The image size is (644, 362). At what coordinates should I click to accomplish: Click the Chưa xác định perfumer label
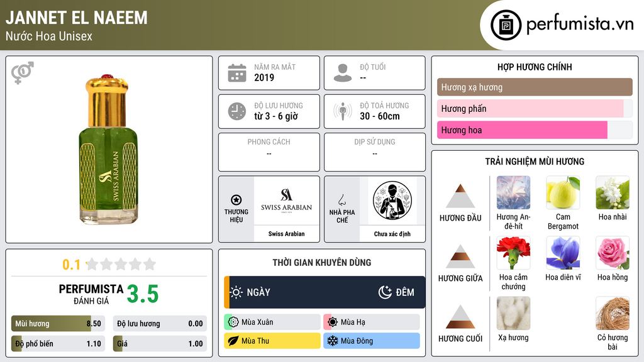[392, 234]
